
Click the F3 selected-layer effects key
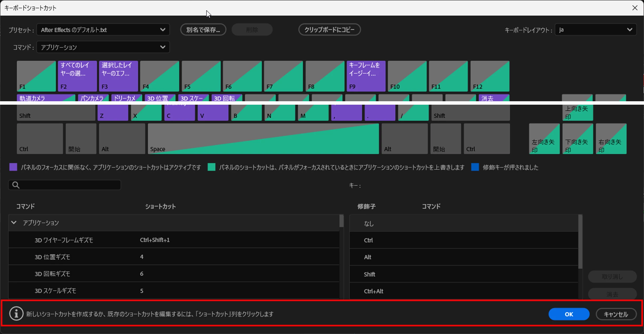118,76
